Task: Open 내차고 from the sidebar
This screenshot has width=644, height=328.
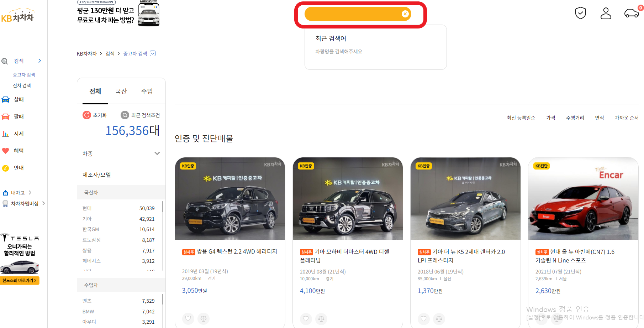Action: tap(17, 193)
